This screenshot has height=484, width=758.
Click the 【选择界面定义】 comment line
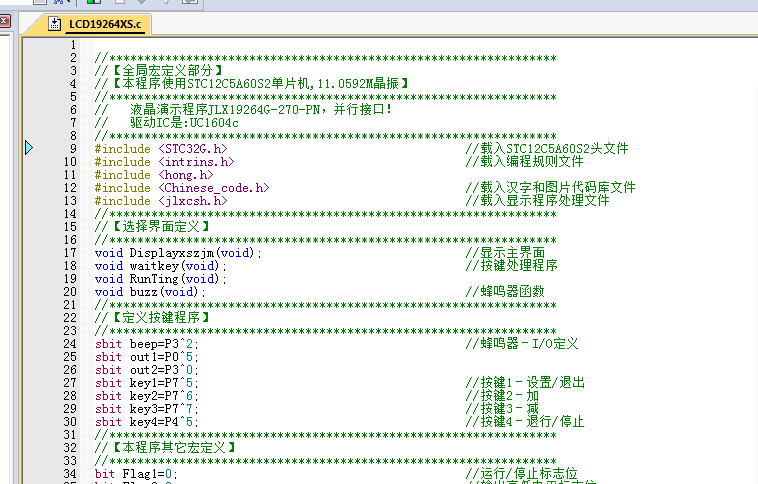tap(152, 227)
